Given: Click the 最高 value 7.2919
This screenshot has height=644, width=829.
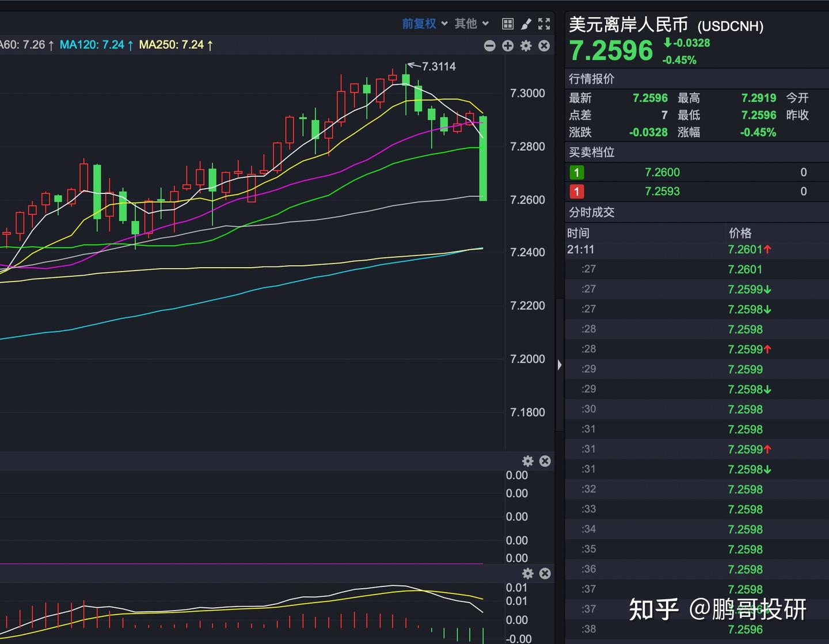Looking at the screenshot, I should pos(758,98).
